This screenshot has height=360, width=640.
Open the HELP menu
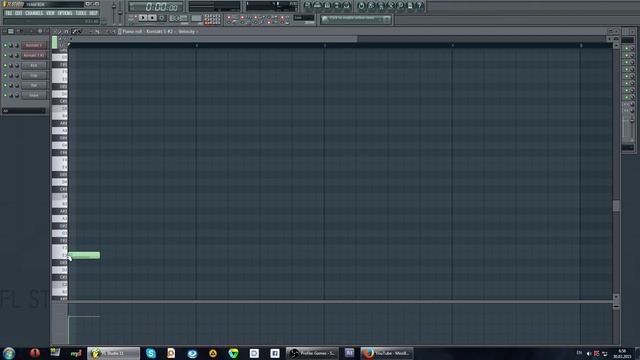click(x=93, y=13)
